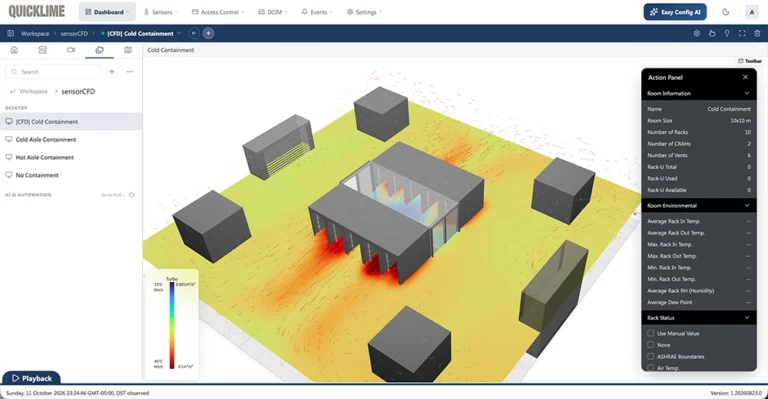Viewport: 768px width, 399px height.
Task: Open the three-dots more options icon
Action: [129, 71]
